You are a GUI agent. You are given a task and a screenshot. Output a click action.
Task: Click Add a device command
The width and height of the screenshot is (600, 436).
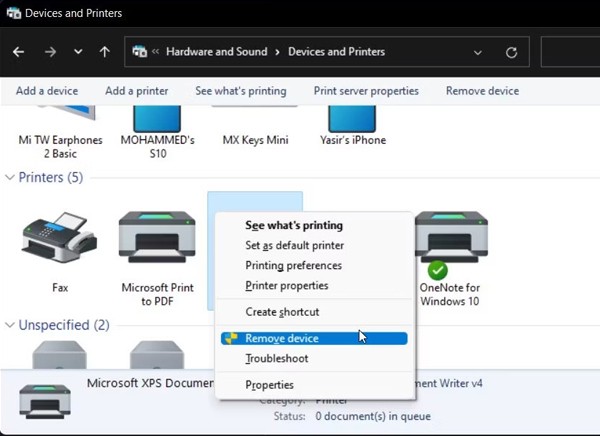coord(47,91)
